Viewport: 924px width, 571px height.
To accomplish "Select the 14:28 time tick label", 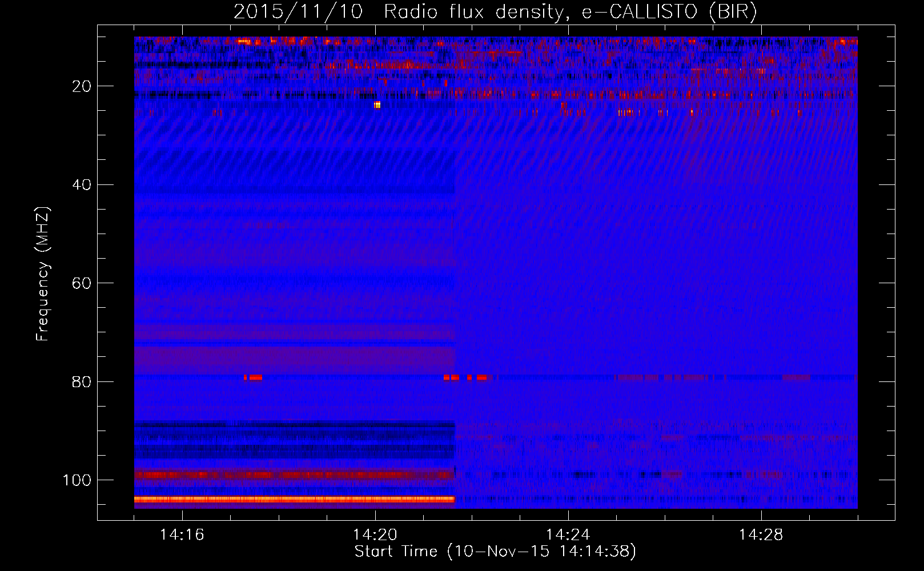I will [761, 535].
